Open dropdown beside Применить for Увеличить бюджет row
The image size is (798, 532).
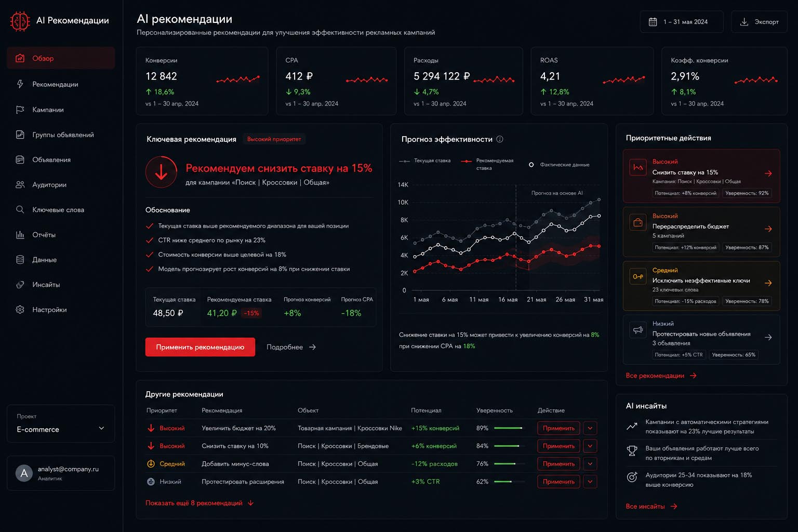tap(590, 428)
